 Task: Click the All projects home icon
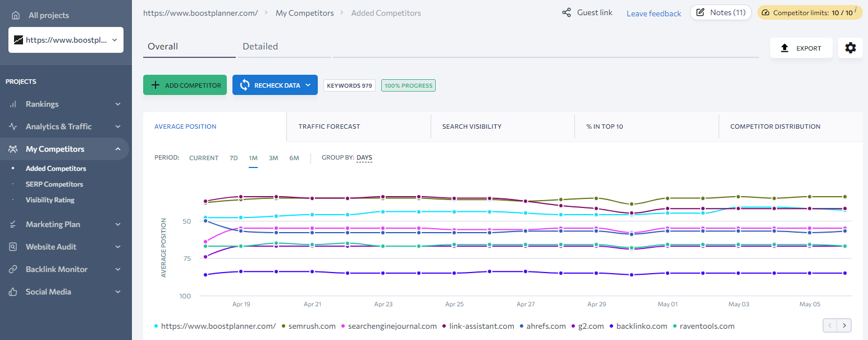click(x=16, y=15)
